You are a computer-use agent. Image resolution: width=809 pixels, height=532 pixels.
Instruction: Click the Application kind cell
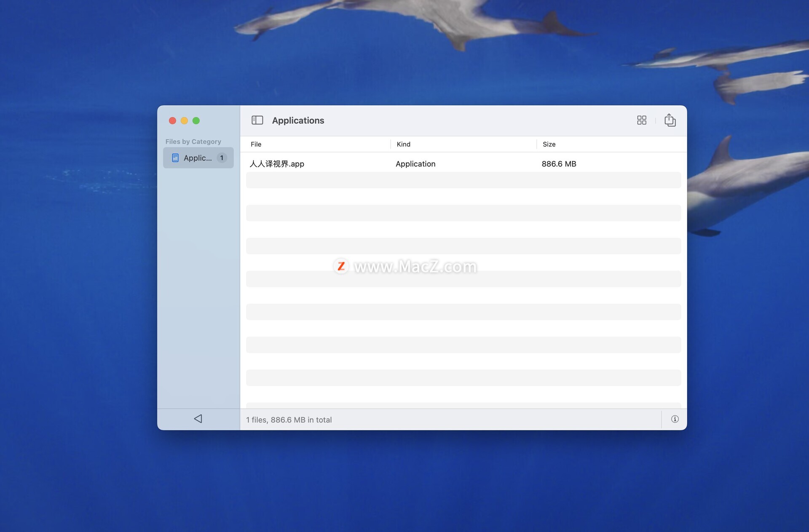tap(415, 164)
